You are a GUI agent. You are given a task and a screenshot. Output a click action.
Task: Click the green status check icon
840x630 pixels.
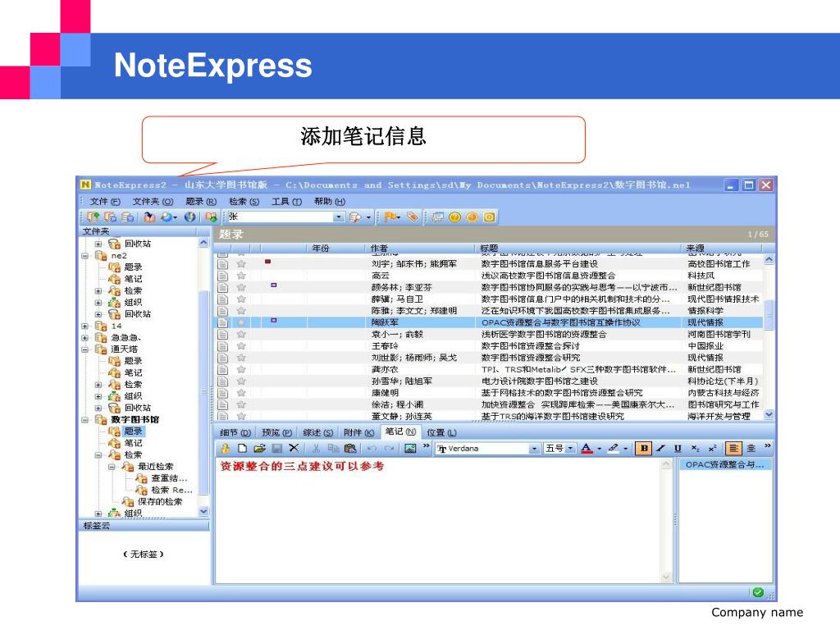click(757, 592)
